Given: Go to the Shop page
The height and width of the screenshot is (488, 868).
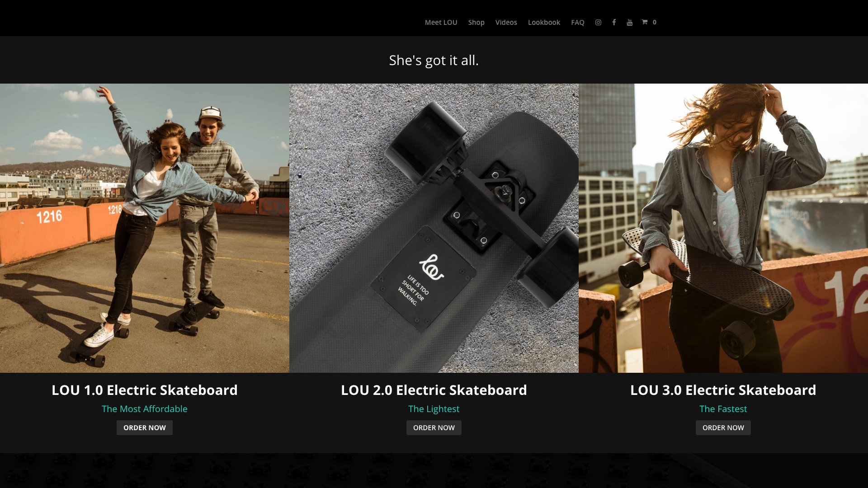Looking at the screenshot, I should click(476, 22).
